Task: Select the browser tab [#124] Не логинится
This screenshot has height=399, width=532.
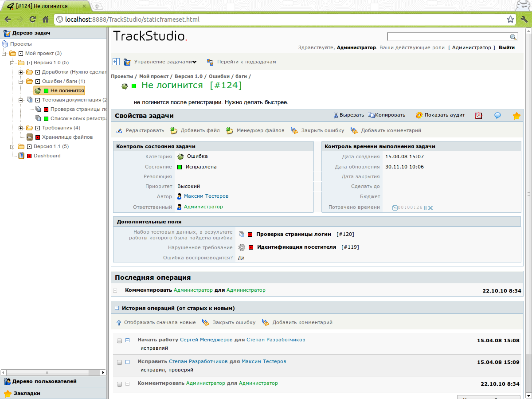Action: click(x=46, y=6)
